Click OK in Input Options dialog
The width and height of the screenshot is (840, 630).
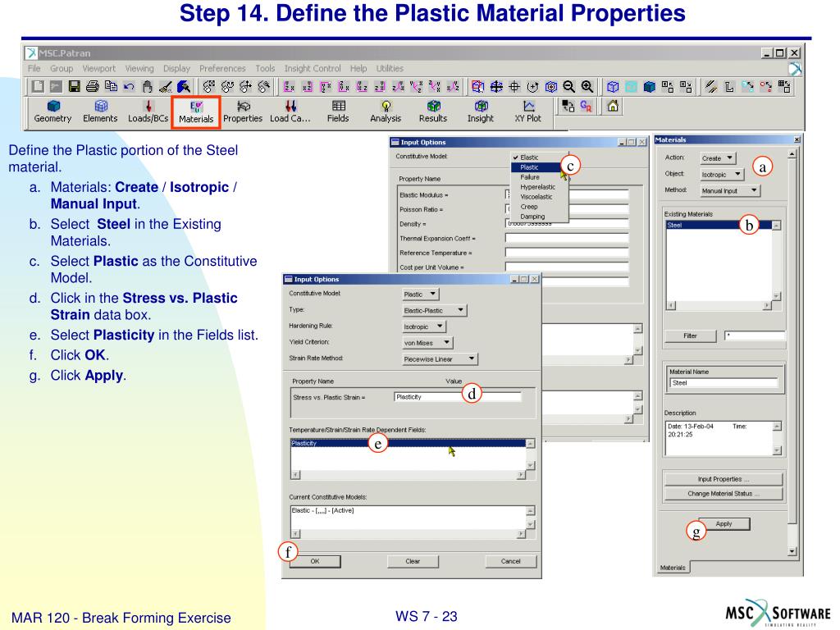click(x=315, y=561)
